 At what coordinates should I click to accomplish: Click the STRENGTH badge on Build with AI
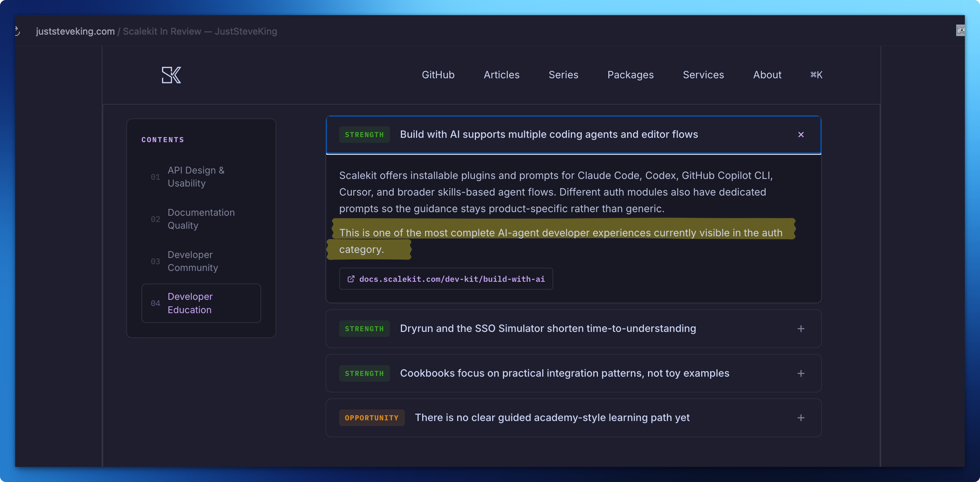pos(364,135)
